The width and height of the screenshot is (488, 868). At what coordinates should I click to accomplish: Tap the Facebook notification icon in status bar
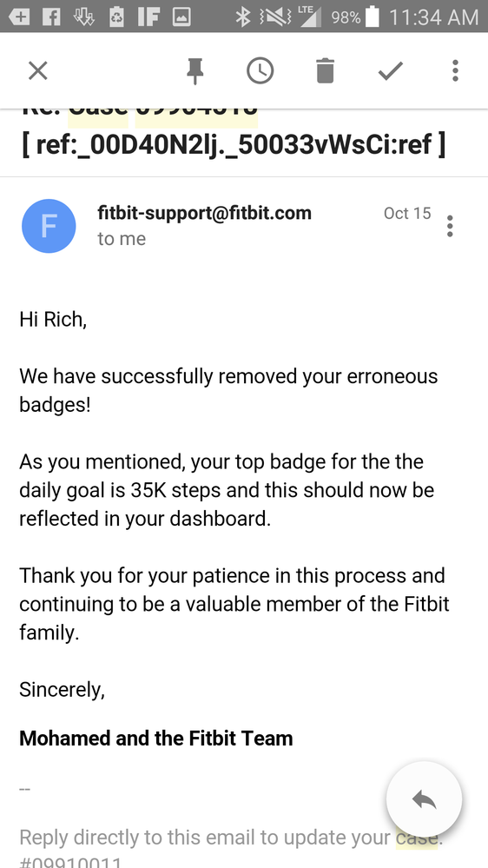click(51, 17)
